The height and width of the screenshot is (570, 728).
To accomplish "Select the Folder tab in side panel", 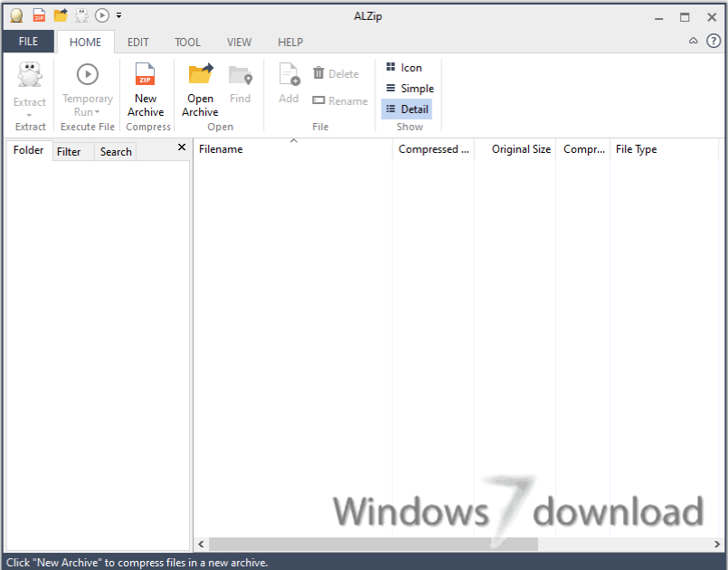I will [28, 150].
